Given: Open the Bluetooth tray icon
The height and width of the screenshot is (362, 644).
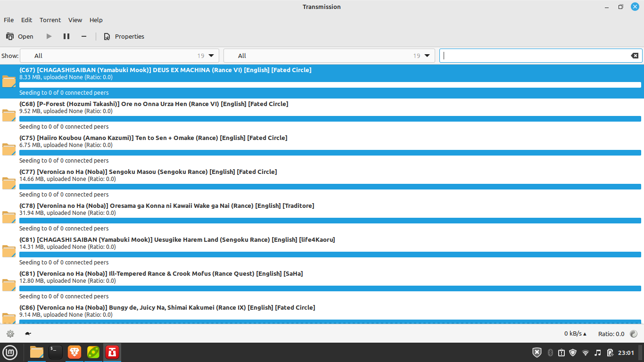Looking at the screenshot, I should pos(550,353).
